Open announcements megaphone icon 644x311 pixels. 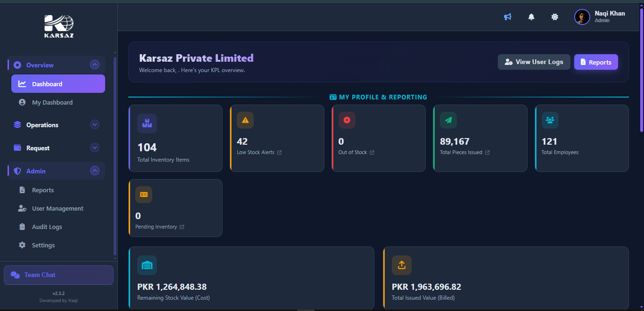click(508, 17)
